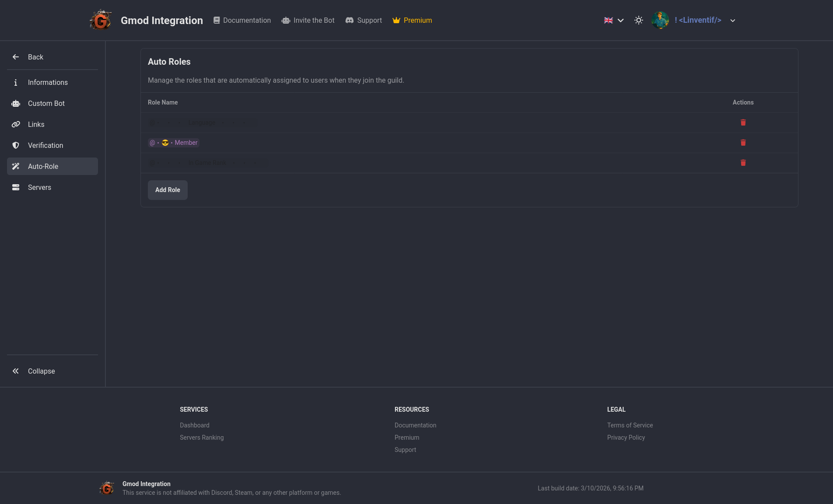The height and width of the screenshot is (504, 833).
Task: Click the Gmod Integration logo in header
Action: click(x=101, y=20)
